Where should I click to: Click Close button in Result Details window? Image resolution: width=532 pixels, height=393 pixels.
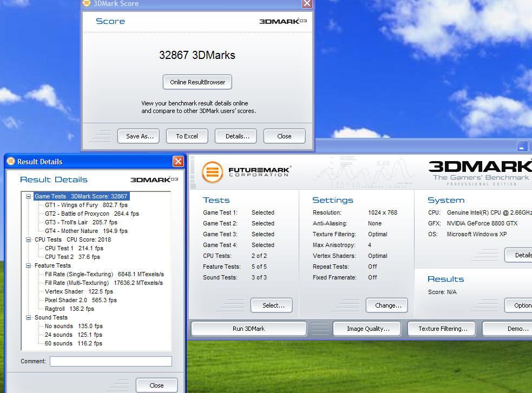(157, 385)
